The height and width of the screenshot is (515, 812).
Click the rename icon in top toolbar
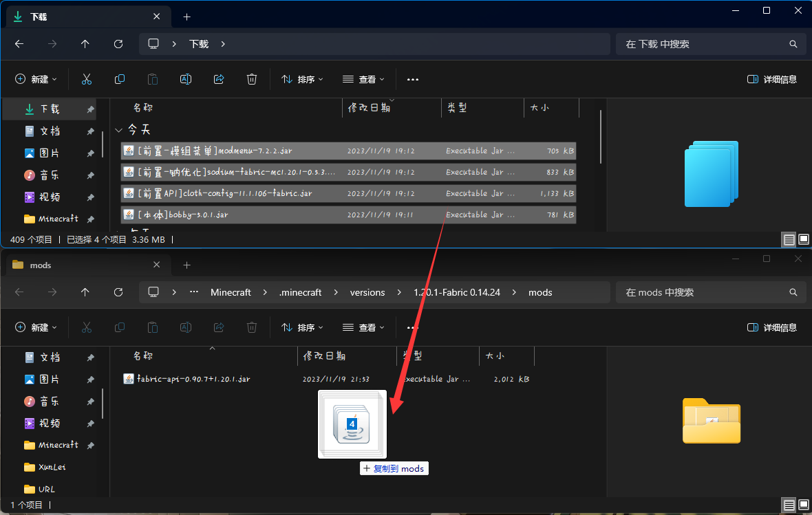point(186,79)
